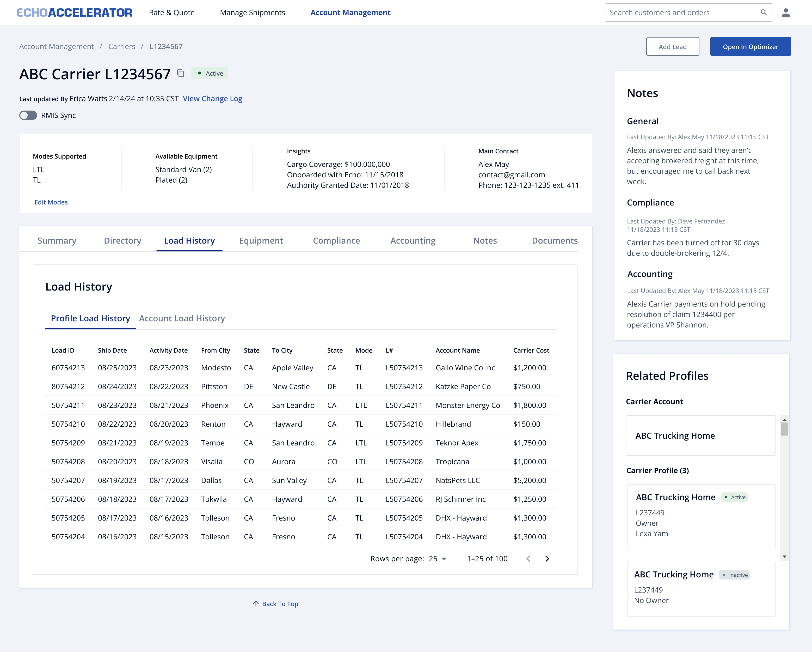Switch to Account Load History
The width and height of the screenshot is (812, 652).
[x=182, y=318]
